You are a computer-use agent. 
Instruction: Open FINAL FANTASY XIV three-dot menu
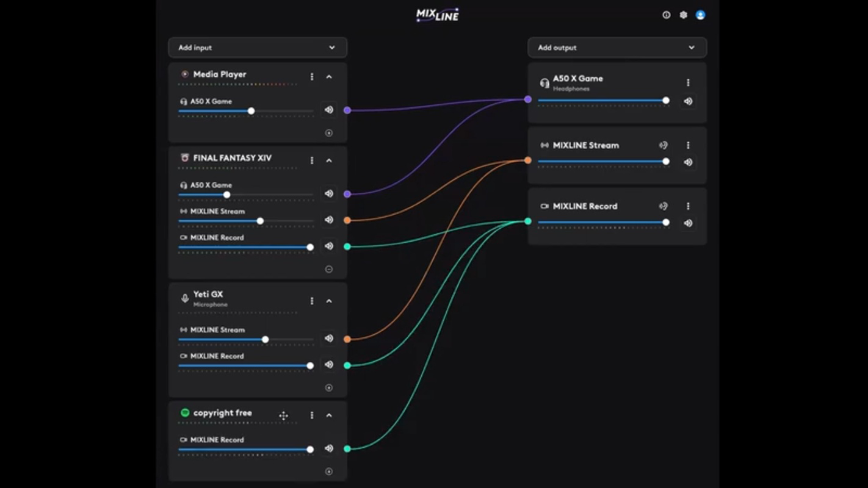(x=312, y=160)
